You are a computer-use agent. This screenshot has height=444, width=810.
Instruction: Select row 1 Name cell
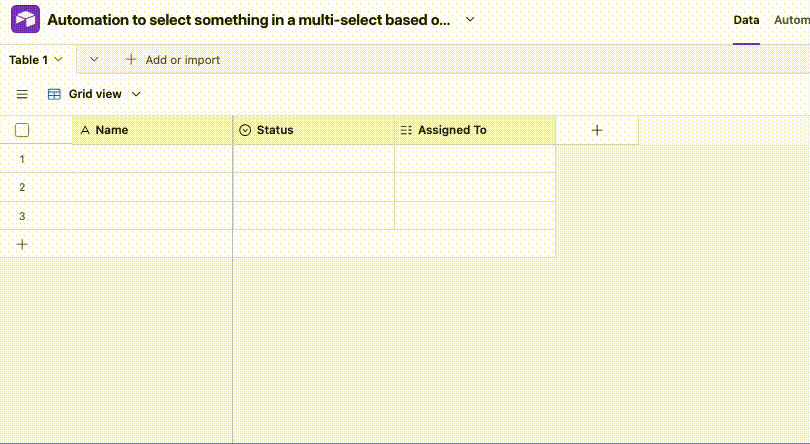point(152,159)
